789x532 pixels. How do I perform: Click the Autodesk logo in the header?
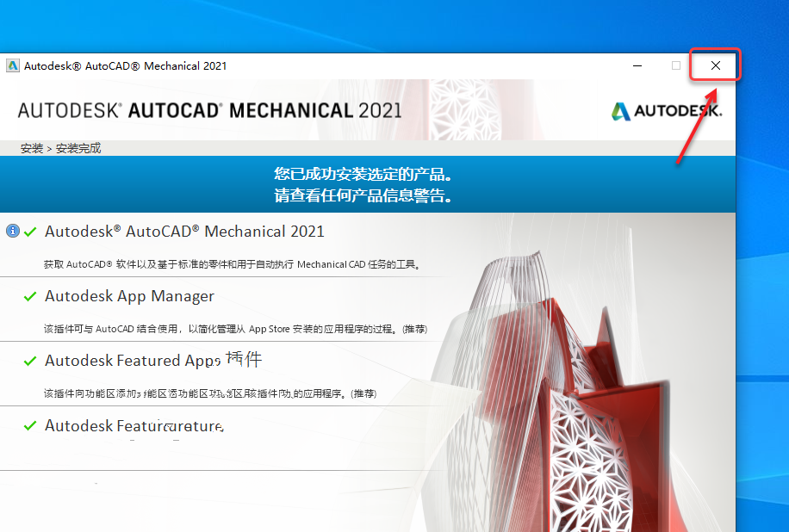point(667,111)
